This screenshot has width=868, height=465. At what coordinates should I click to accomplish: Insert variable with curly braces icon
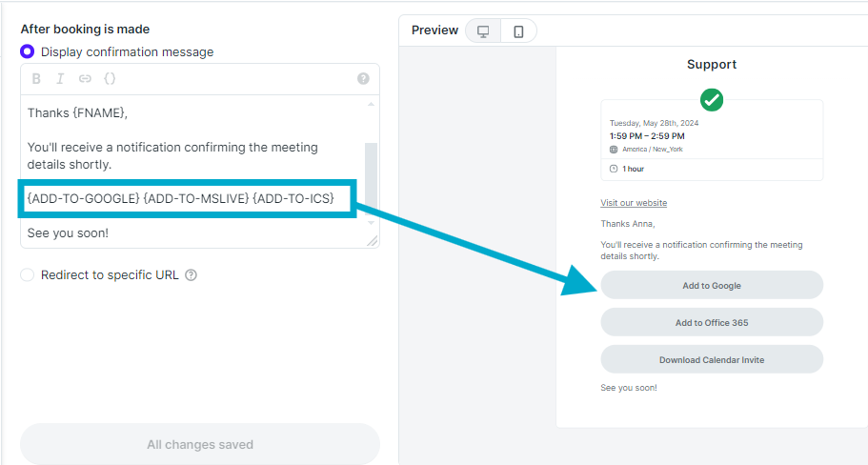coord(110,78)
